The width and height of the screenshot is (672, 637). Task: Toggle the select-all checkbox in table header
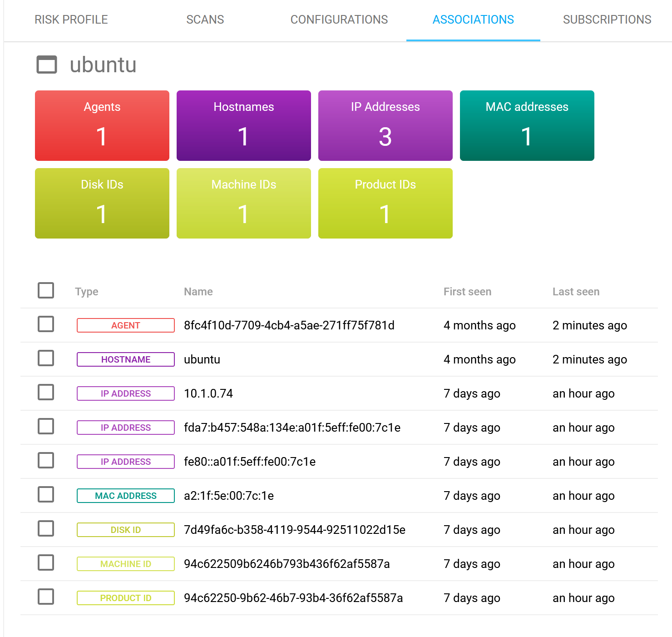point(46,290)
